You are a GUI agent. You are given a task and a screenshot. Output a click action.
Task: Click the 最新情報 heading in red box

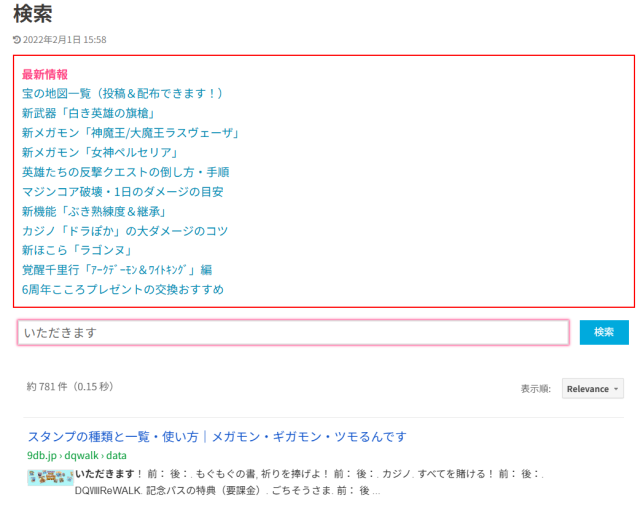[45, 74]
